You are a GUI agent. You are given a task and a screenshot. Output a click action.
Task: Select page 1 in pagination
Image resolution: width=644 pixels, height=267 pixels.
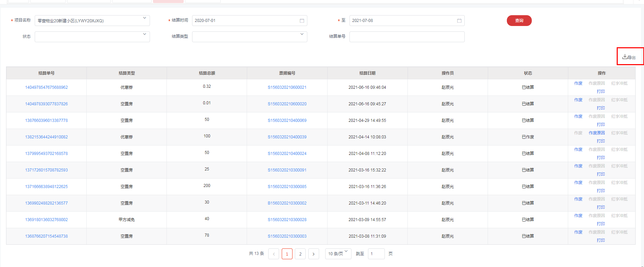pos(287,254)
